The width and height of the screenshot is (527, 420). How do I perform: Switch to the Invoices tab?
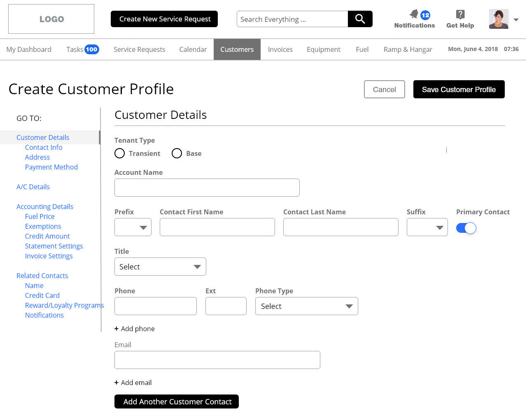(280, 49)
